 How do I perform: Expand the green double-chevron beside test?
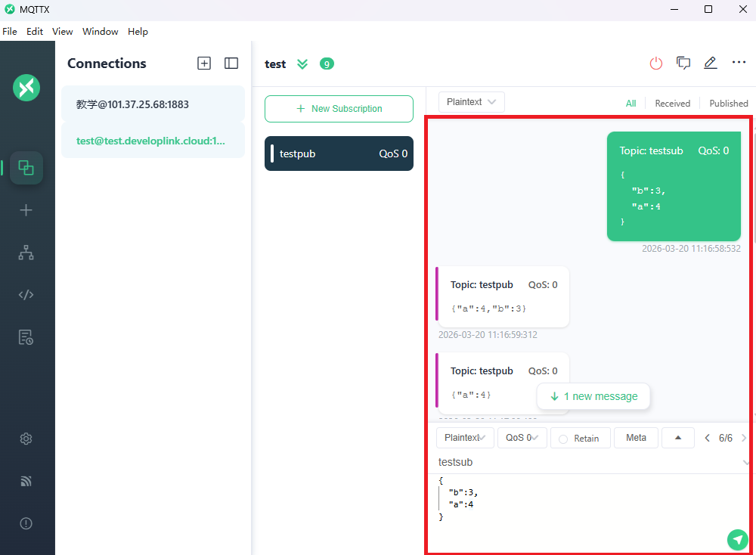pyautogui.click(x=302, y=64)
